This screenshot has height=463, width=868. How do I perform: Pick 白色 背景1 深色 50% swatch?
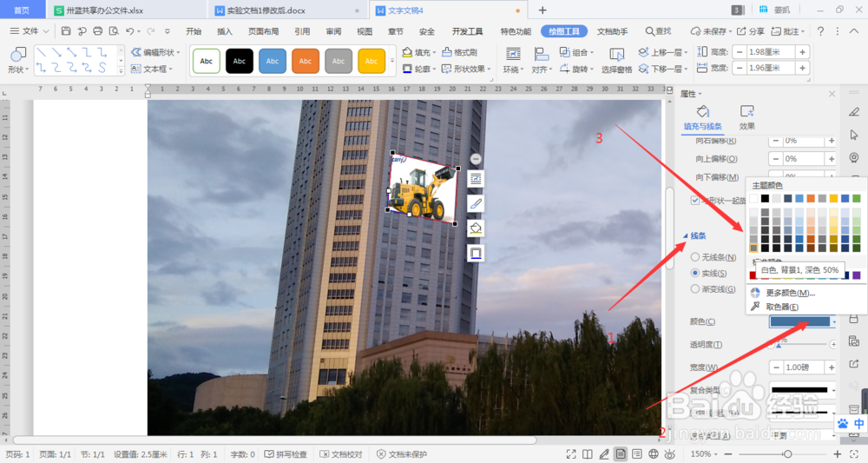(753, 248)
